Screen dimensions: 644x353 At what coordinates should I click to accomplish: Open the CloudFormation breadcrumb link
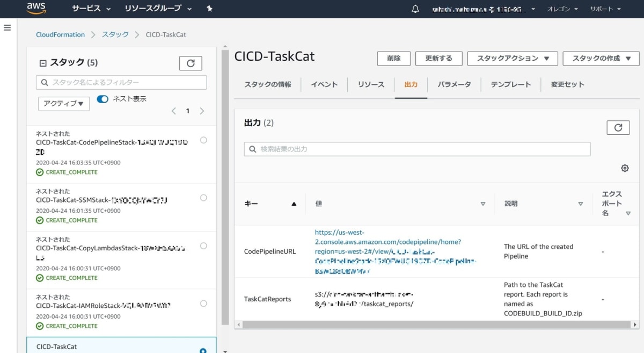tap(60, 34)
